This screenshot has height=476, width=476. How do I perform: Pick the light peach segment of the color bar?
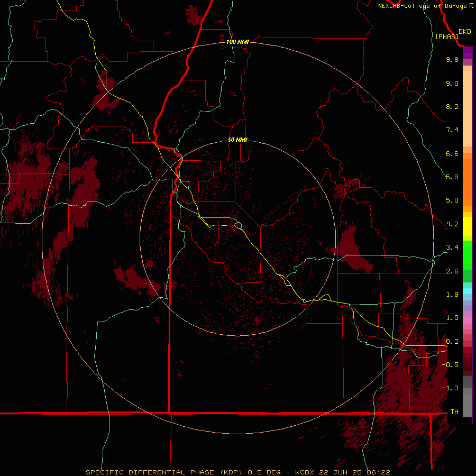click(x=467, y=108)
